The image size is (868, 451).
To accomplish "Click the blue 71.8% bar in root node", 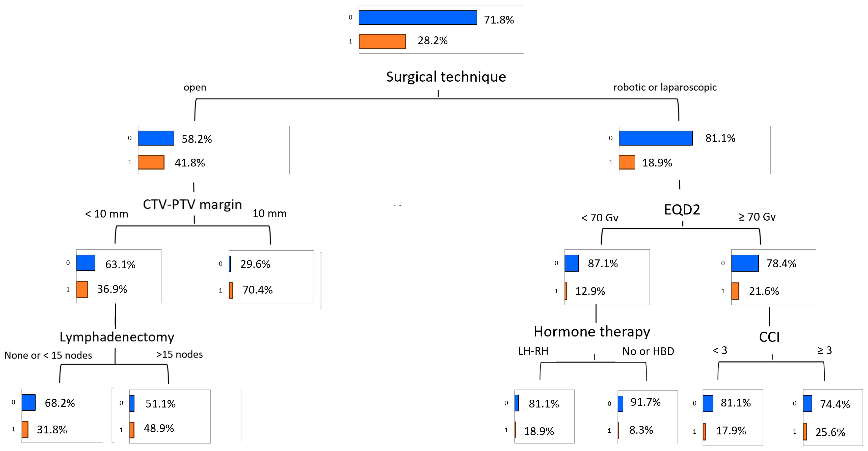I will [417, 18].
